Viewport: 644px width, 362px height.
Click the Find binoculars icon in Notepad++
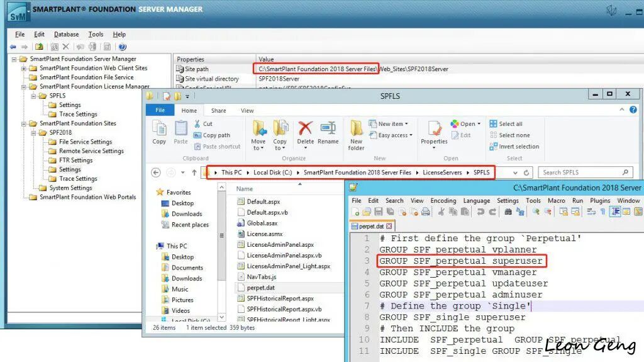508,212
